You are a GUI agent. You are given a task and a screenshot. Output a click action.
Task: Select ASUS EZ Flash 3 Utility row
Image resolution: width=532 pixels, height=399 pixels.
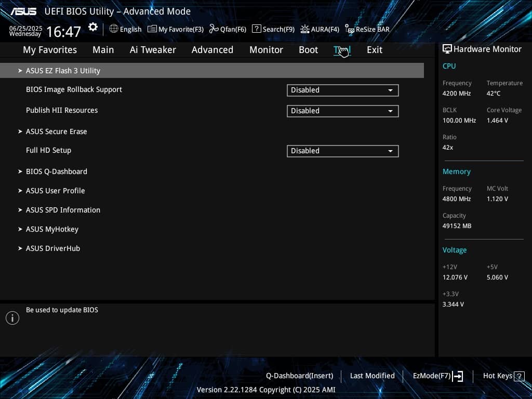tap(212, 71)
